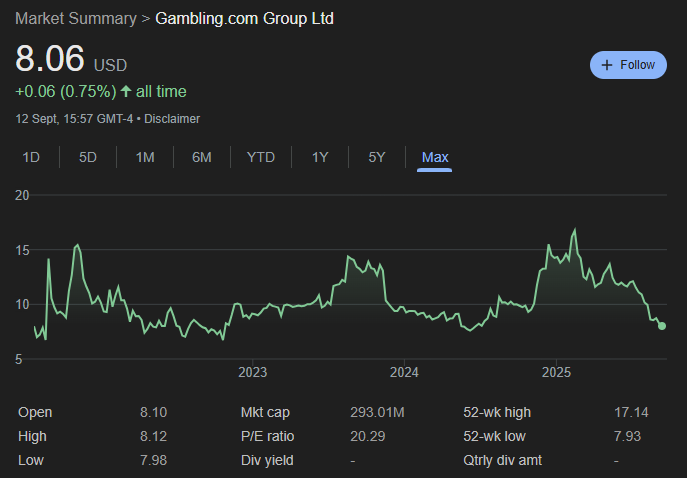The image size is (687, 478).
Task: Click the 12 Sept, 15:57 GMT-4 timestamp
Action: tap(74, 119)
